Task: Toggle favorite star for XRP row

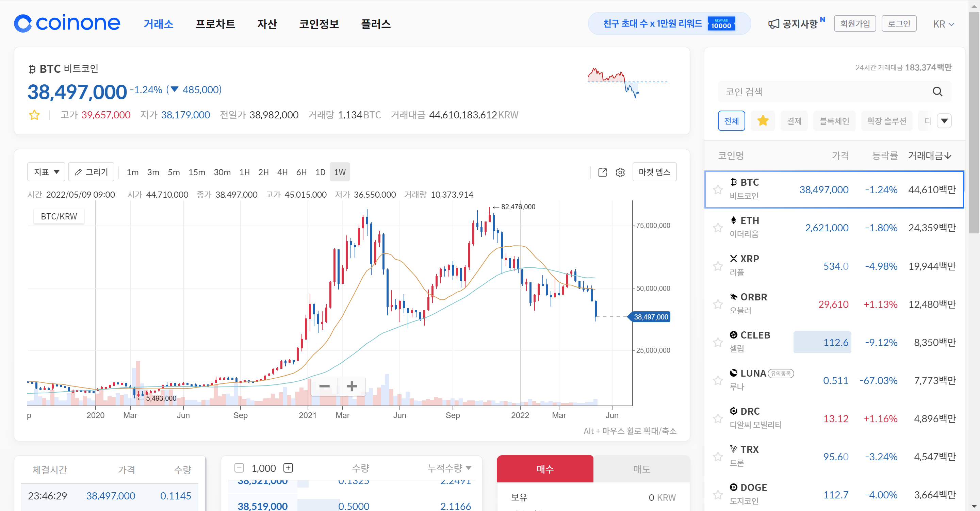Action: pyautogui.click(x=718, y=266)
